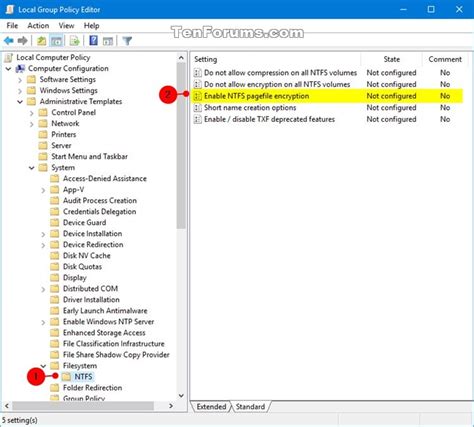Open the View menu
Screen dimensions: 474x427
coord(66,26)
